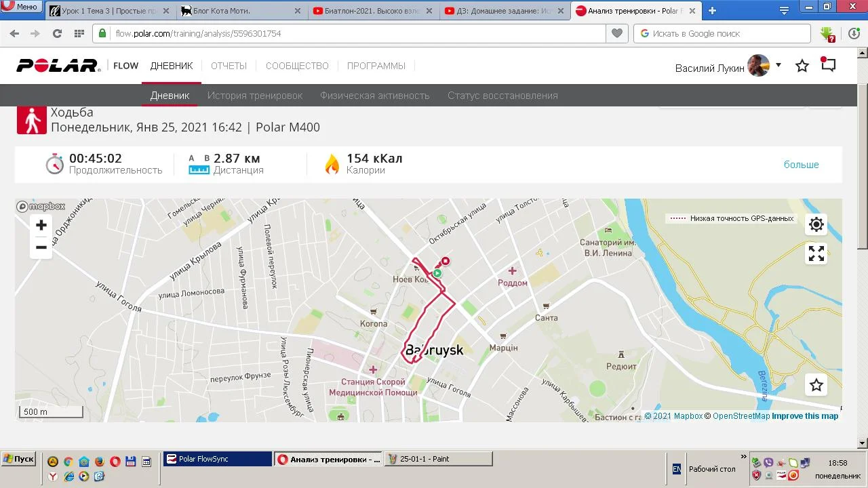868x488 pixels.
Task: Zoom out on the map
Action: point(41,247)
